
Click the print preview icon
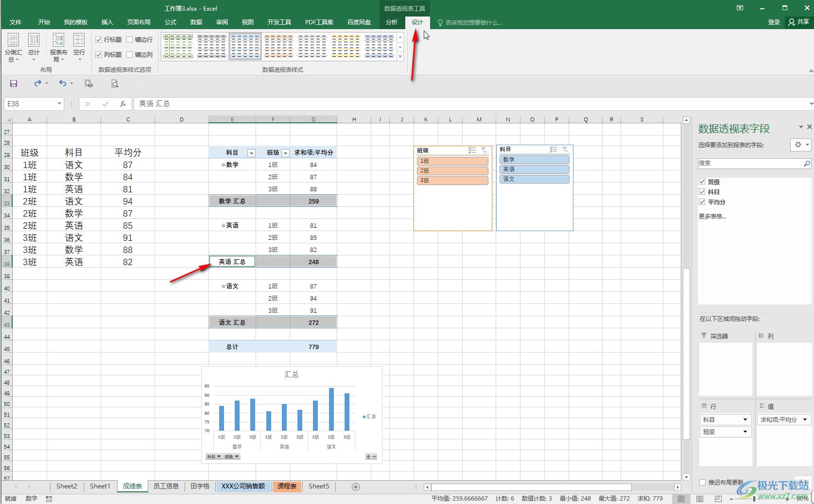point(115,84)
